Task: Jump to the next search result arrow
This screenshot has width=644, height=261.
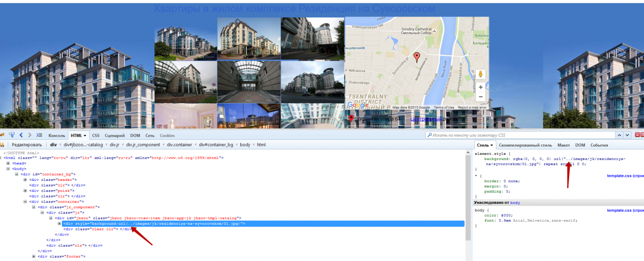Action: [x=627, y=135]
